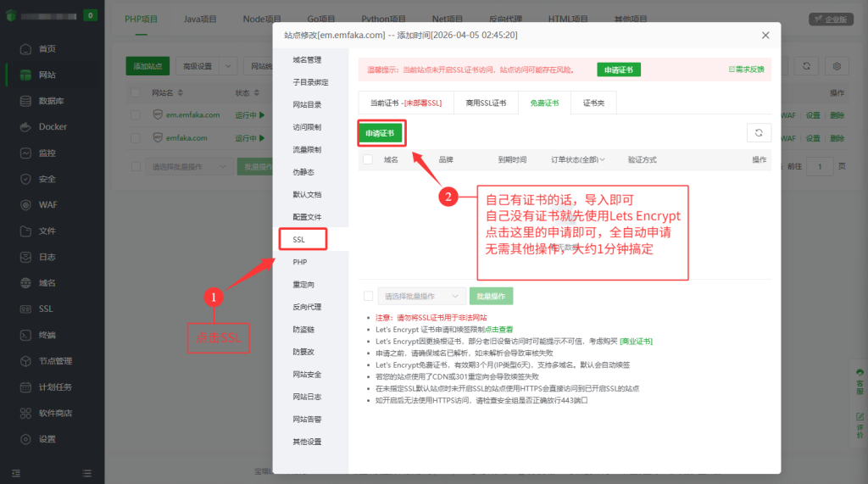Click the 需求反馈 link
The width and height of the screenshot is (868, 484).
pos(746,70)
